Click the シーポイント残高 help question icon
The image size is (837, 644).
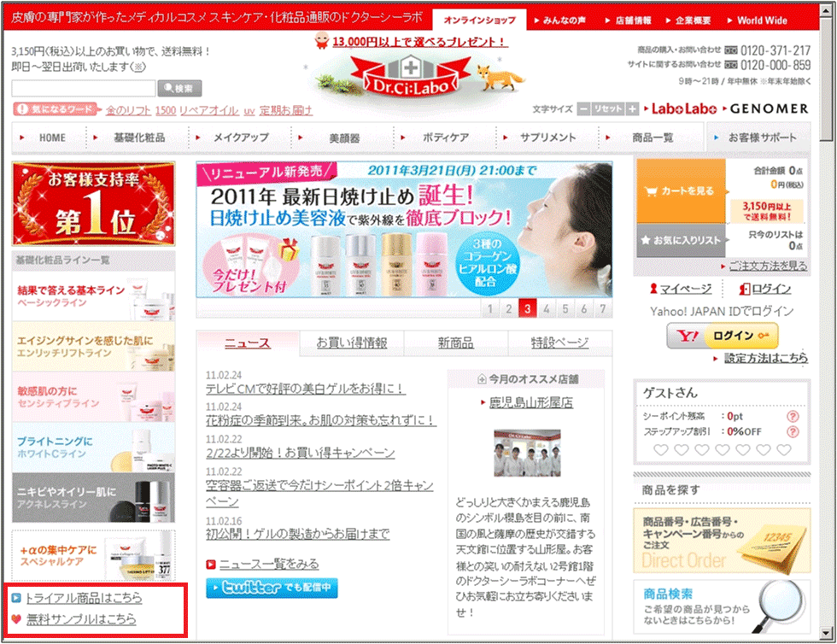[793, 416]
